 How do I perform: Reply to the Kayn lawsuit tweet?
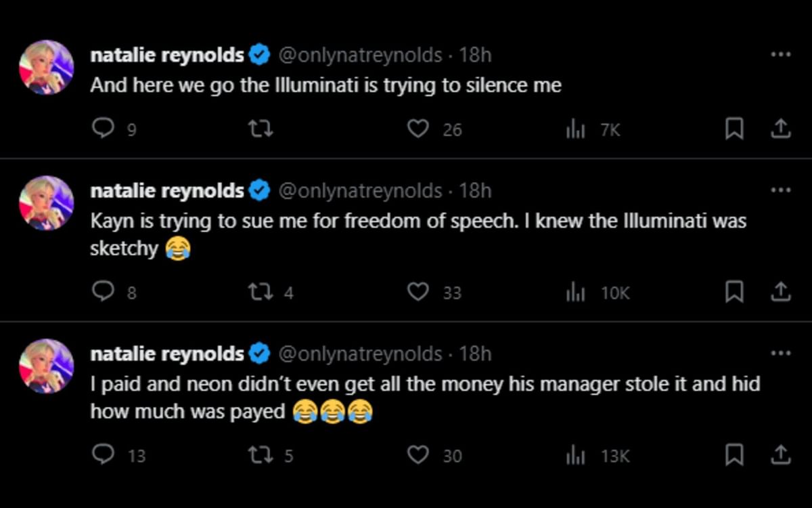(102, 291)
